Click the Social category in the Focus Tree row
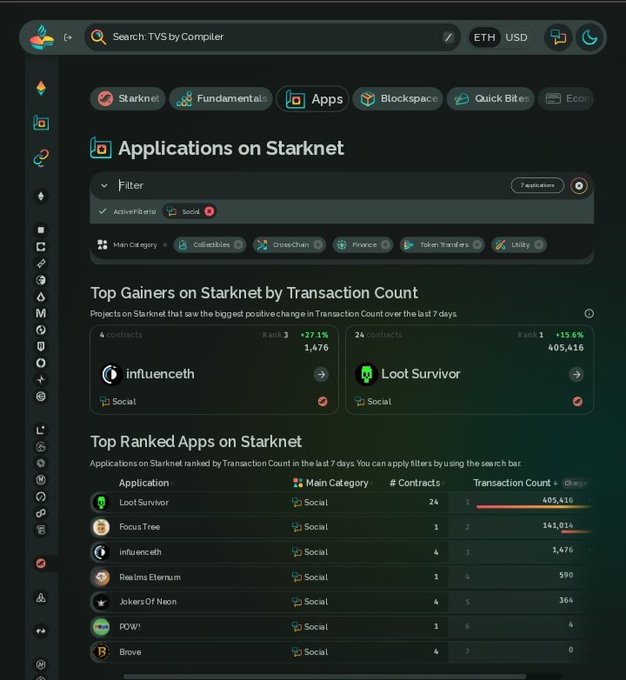626x680 pixels. (310, 527)
